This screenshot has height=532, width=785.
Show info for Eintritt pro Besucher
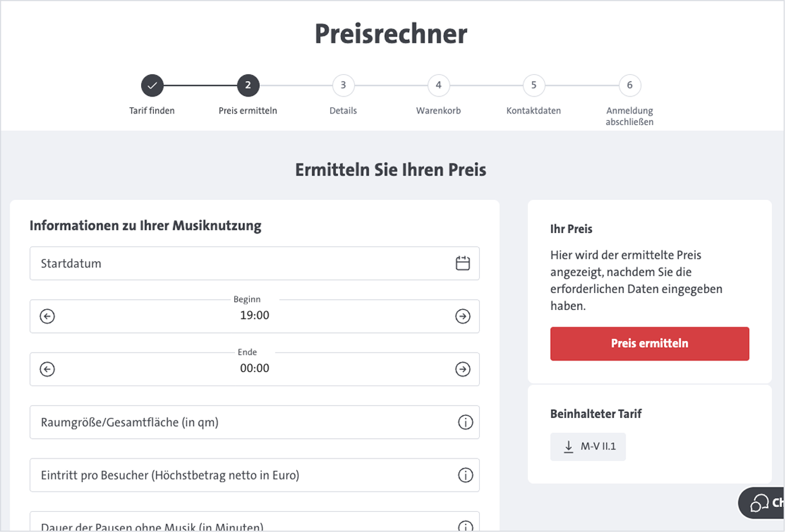point(464,475)
